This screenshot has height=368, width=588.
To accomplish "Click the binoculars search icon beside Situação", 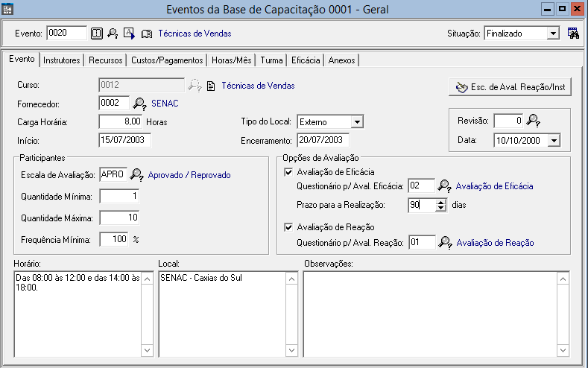I will coord(573,34).
